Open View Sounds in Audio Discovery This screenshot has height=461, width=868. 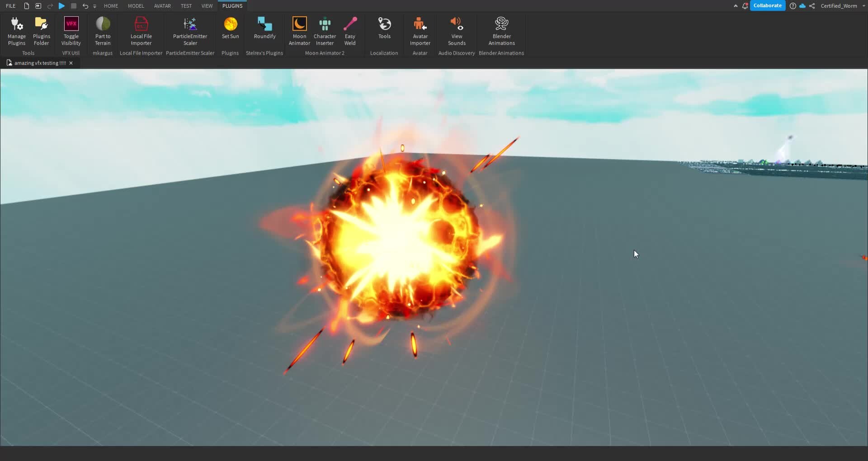click(456, 30)
